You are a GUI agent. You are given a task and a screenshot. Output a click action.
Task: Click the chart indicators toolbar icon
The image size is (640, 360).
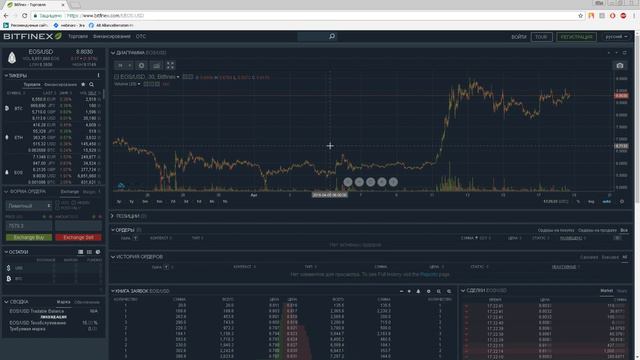[x=156, y=65]
